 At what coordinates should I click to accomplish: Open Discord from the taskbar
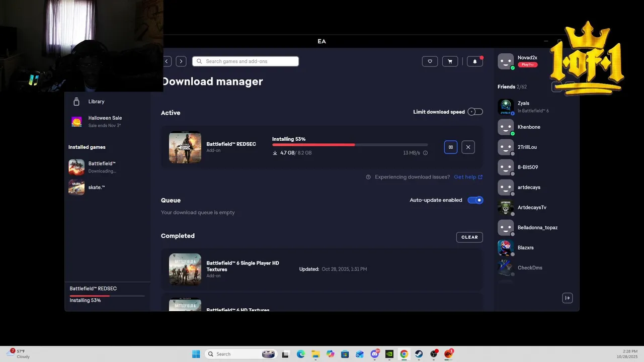point(374,354)
